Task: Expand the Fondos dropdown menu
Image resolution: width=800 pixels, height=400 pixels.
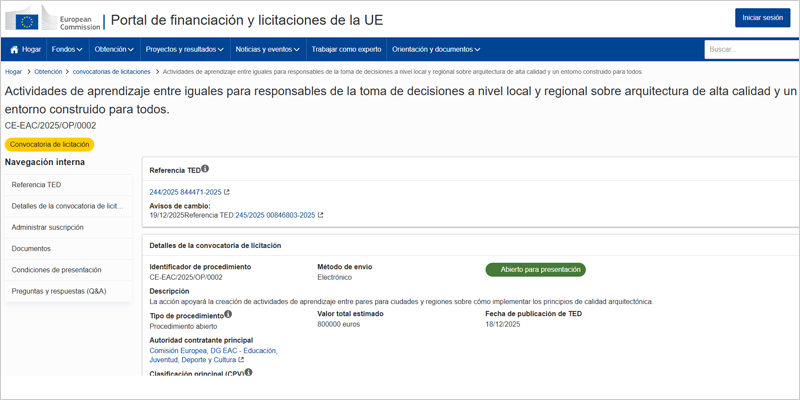Action: click(67, 49)
